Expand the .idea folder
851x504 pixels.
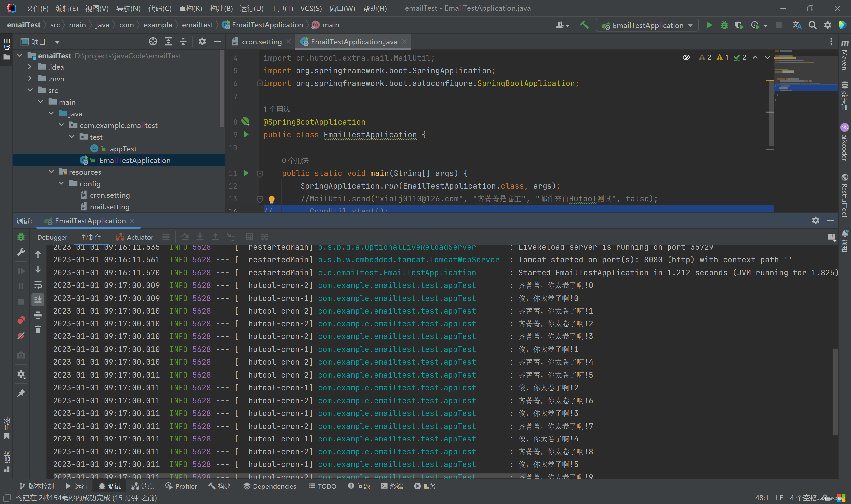pyautogui.click(x=30, y=67)
